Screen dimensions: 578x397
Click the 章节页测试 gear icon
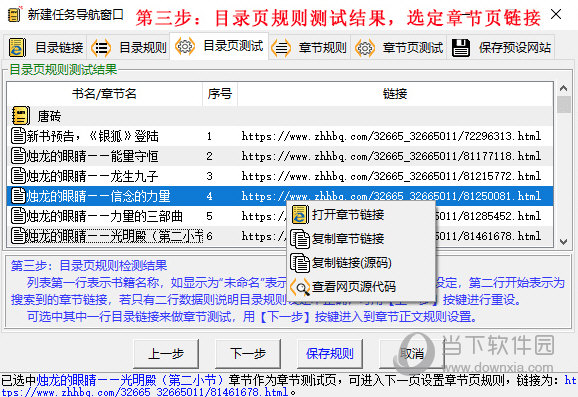coord(365,48)
